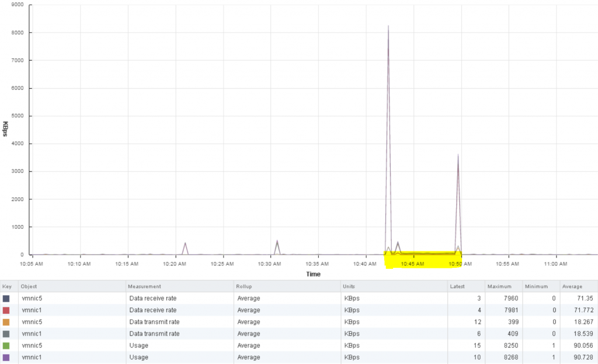Click the vmnic5 Data receive rate color key

coord(6,299)
